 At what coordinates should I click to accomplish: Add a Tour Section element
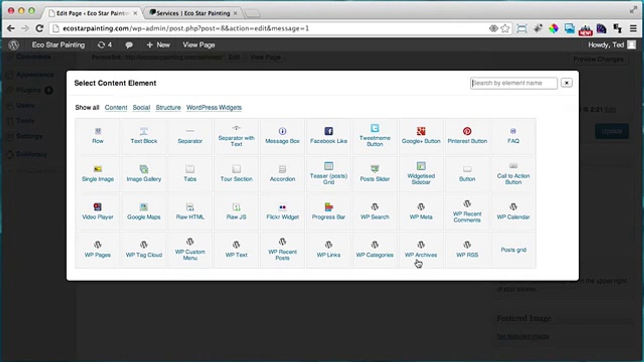[x=236, y=174]
